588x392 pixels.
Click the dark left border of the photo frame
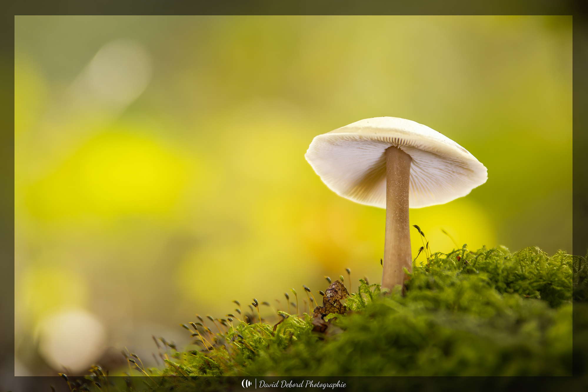tap(7, 194)
